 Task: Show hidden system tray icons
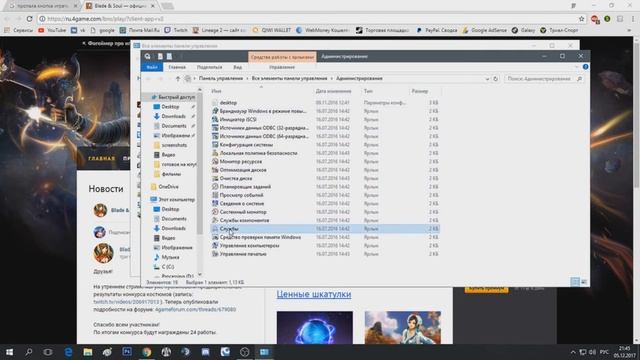tap(573, 352)
